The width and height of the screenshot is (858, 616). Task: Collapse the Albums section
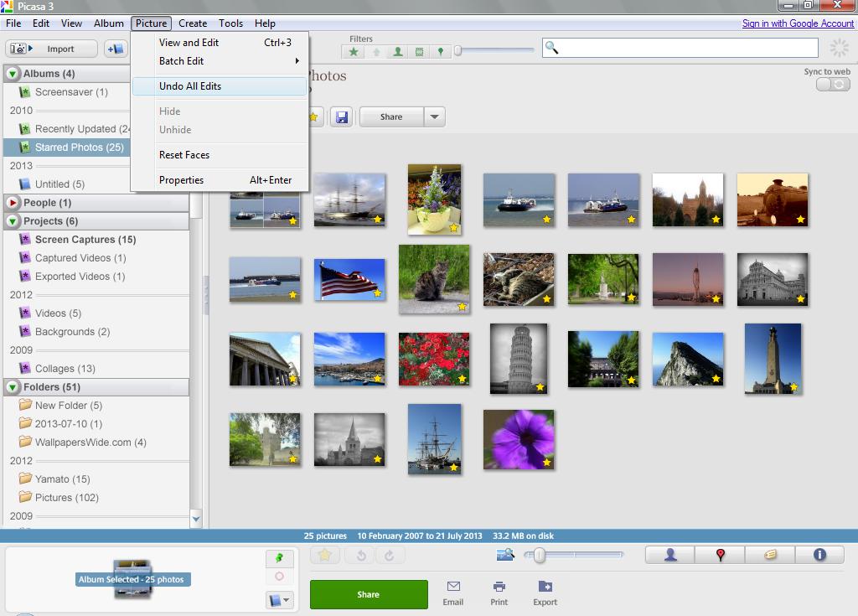click(13, 74)
